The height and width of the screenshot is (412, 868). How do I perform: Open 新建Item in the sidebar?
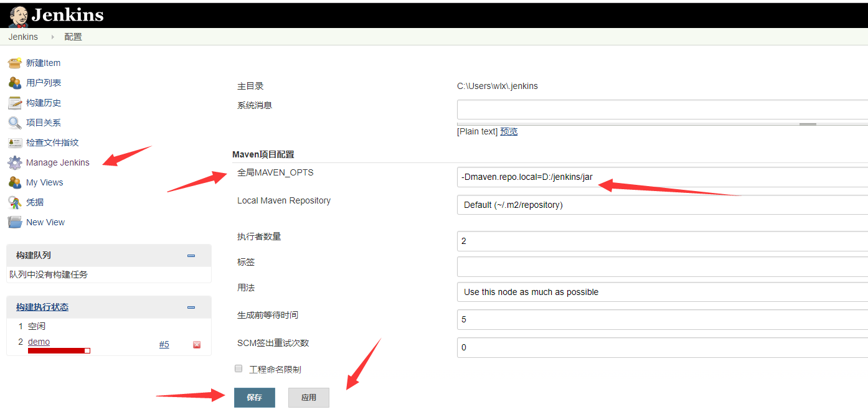pyautogui.click(x=43, y=63)
